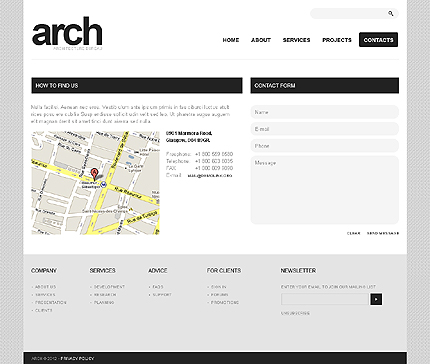Click the blue metro icon on the map
Image resolution: width=430 pixels, height=364 pixels.
(x=104, y=184)
